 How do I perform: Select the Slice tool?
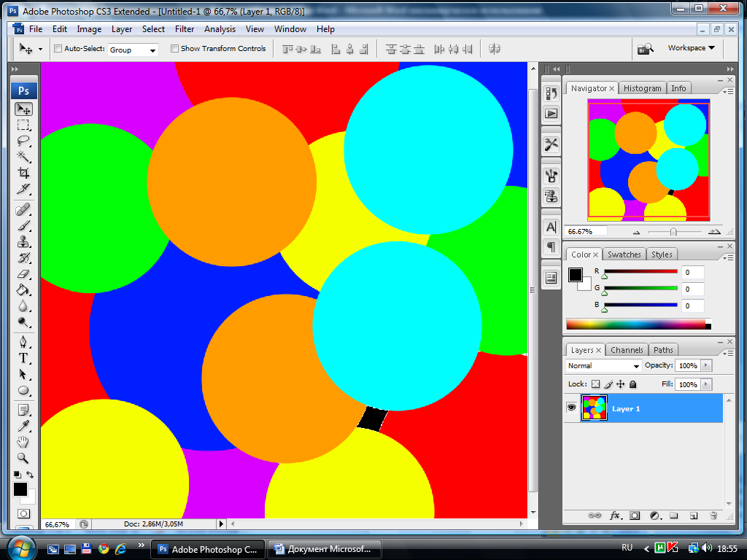tap(23, 189)
